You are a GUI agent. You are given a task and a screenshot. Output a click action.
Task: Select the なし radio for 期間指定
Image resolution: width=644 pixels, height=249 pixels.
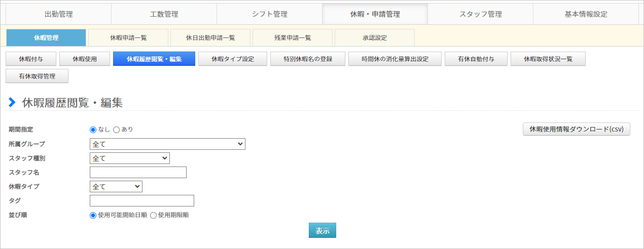(93, 130)
